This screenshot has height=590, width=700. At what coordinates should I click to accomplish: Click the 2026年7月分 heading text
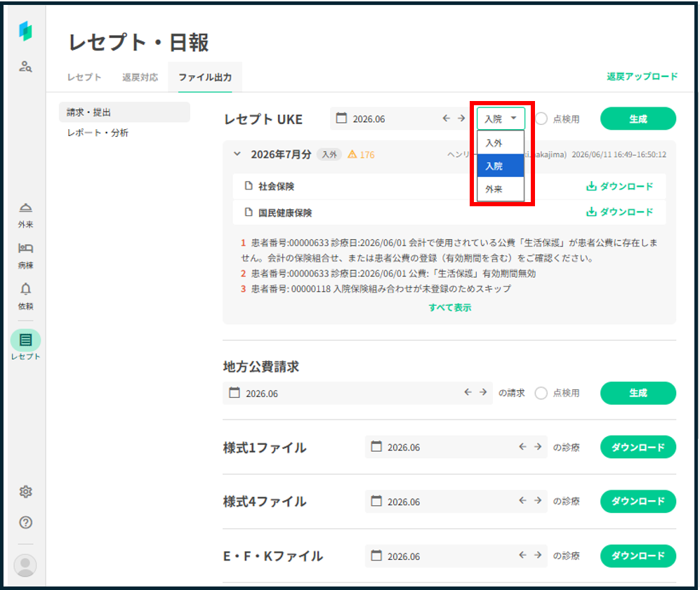pos(281,154)
